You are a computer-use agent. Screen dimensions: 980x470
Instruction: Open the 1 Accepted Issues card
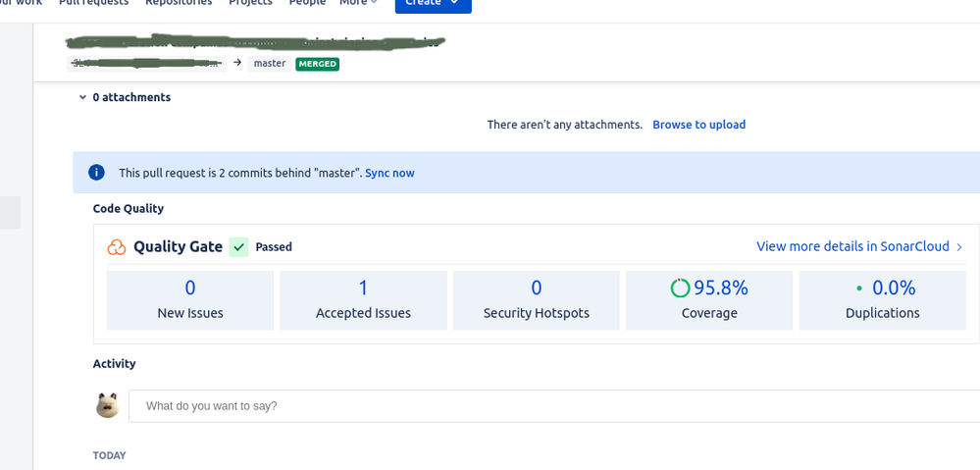363,300
